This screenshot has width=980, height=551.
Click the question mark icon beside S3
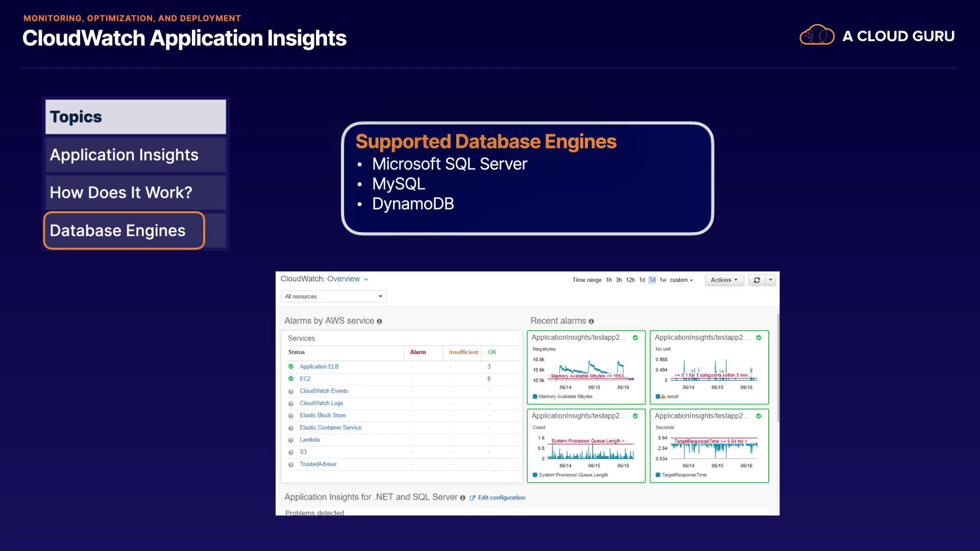click(291, 452)
